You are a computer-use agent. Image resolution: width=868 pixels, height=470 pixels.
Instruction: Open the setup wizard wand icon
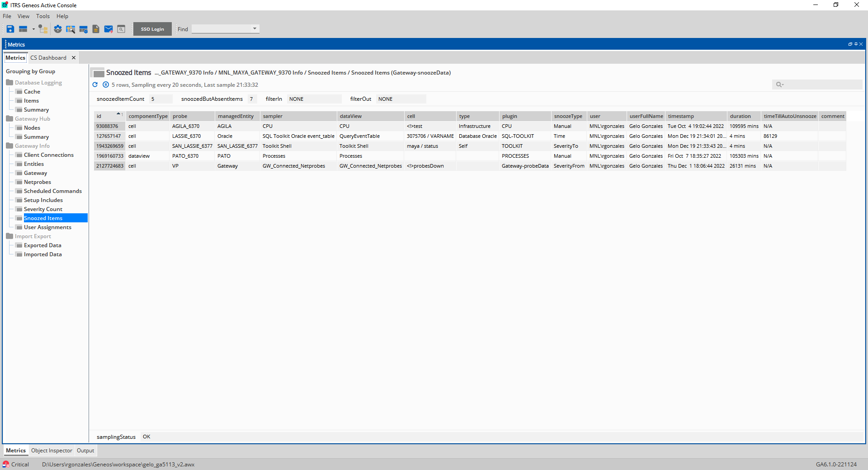[71, 29]
